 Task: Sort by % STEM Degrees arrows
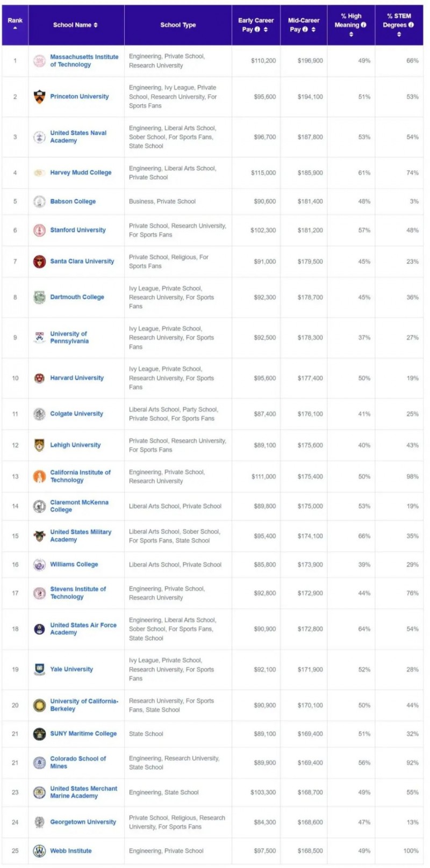point(399,34)
